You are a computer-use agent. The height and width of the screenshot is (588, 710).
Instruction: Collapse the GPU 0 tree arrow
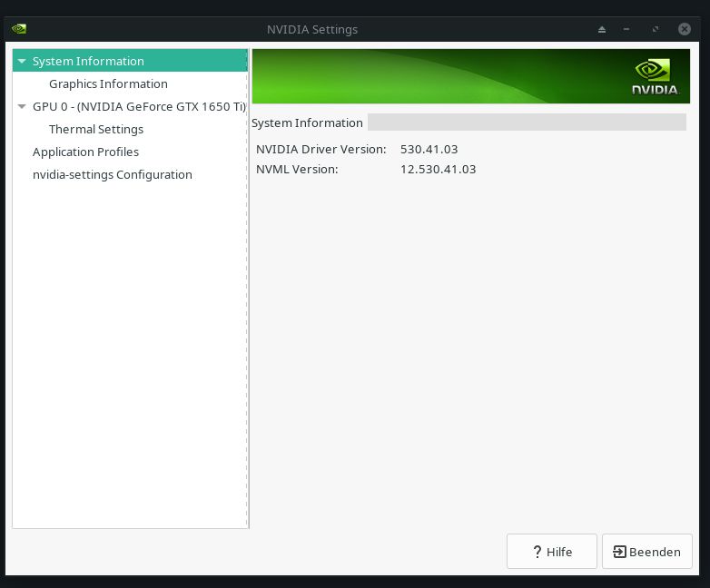point(22,107)
